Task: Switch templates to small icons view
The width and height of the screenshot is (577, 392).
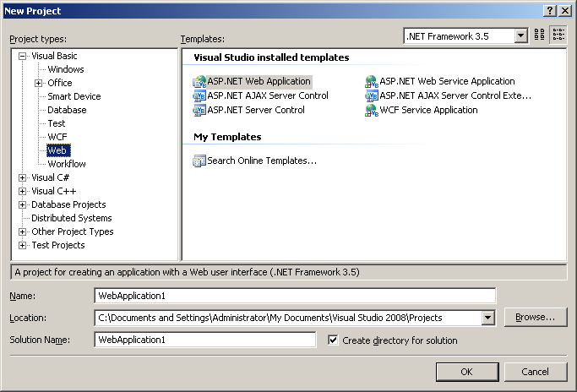Action: click(558, 35)
